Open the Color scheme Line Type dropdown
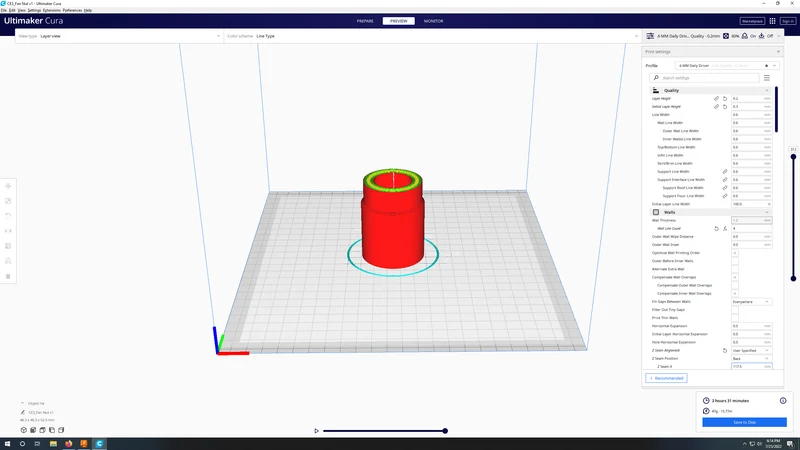Viewport: 800px width, 450px height. point(431,36)
